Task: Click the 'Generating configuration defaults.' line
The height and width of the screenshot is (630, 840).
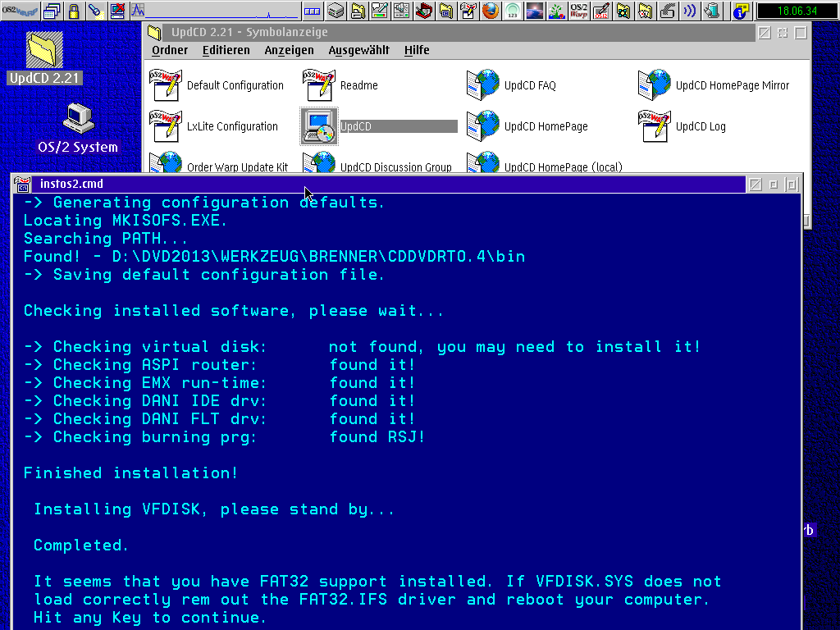Action: click(204, 203)
